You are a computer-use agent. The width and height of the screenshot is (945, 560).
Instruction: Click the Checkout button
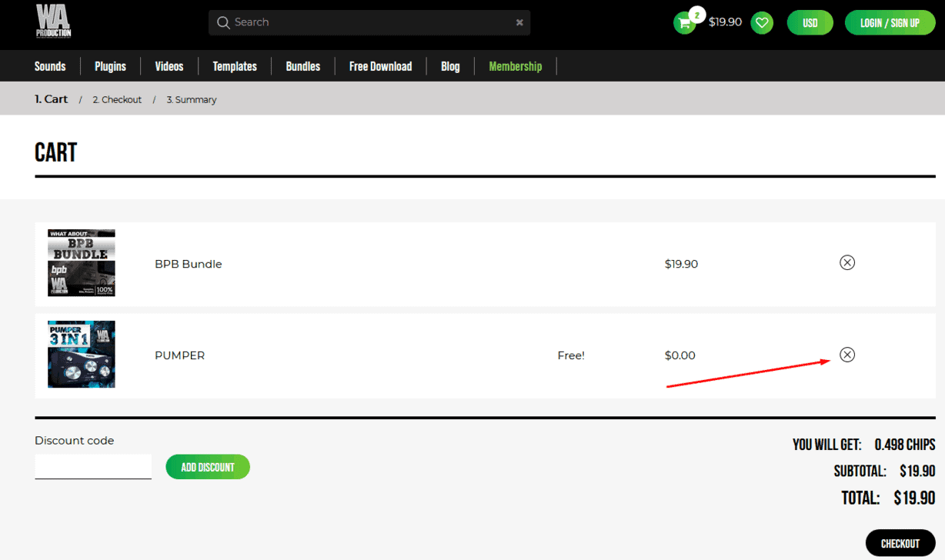coord(900,543)
